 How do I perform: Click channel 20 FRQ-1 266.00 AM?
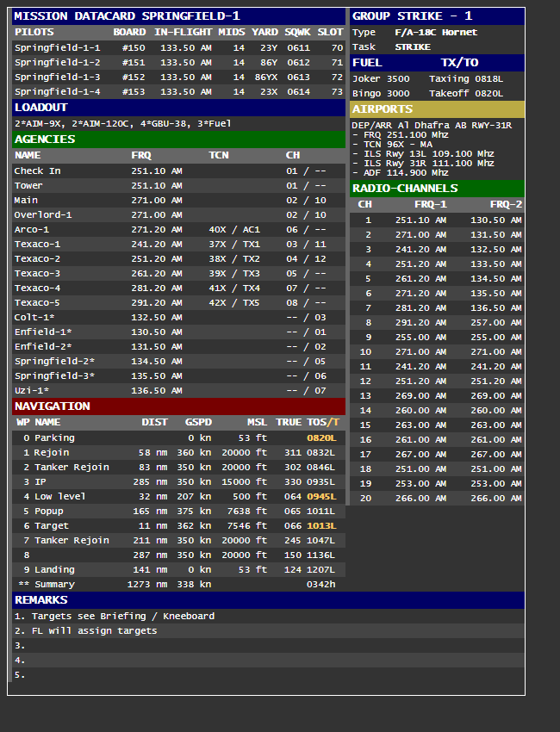coord(420,498)
